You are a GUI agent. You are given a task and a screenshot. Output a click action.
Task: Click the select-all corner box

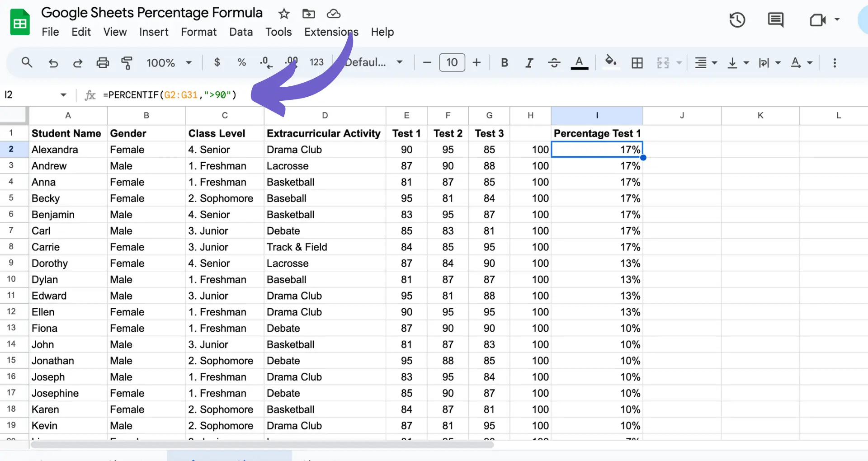[14, 115]
